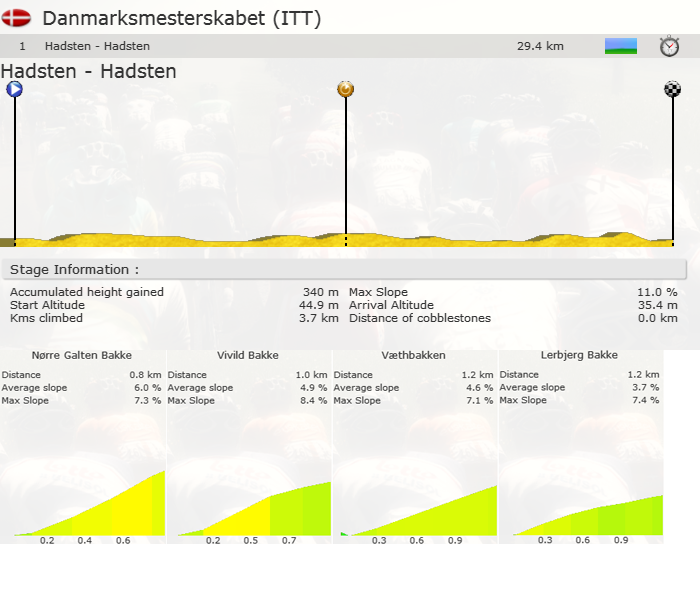Select stage 1 Hadsten - Hadsten row
The height and width of the screenshot is (613, 700).
point(97,46)
